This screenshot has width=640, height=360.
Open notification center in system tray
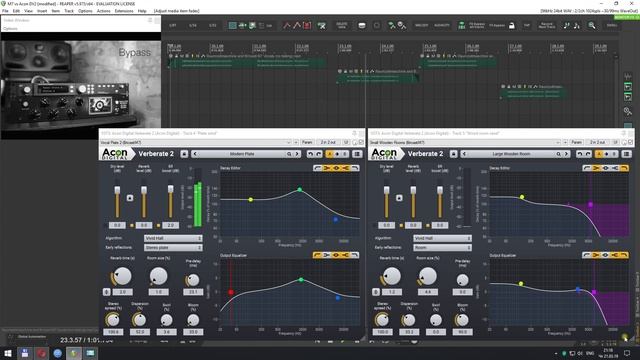[627, 353]
